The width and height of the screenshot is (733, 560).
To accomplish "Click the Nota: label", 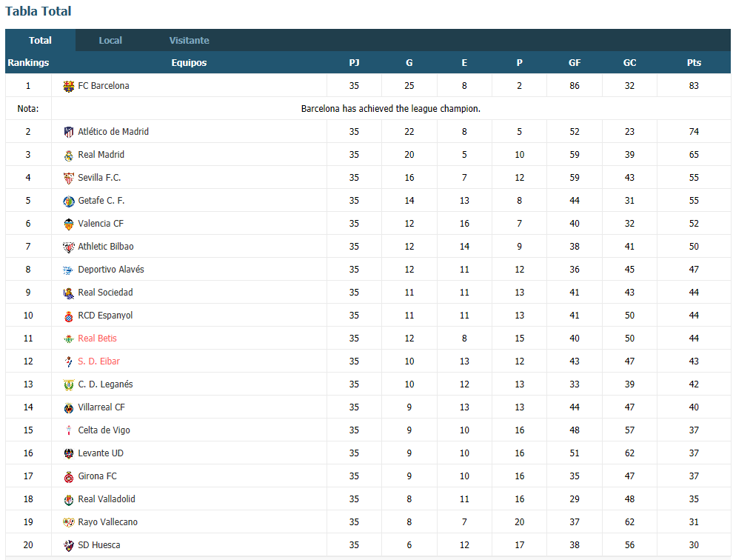I will (28, 109).
